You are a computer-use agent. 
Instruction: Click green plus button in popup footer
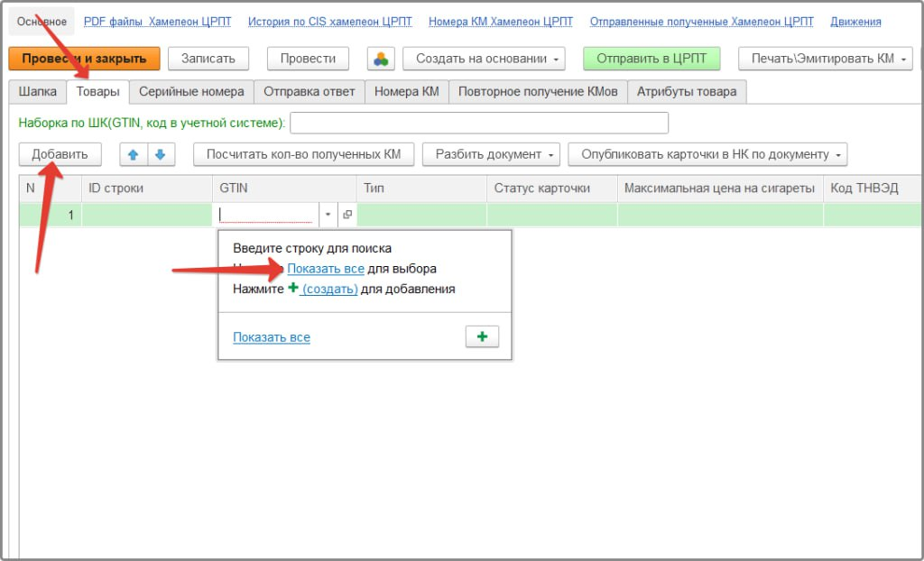click(482, 336)
